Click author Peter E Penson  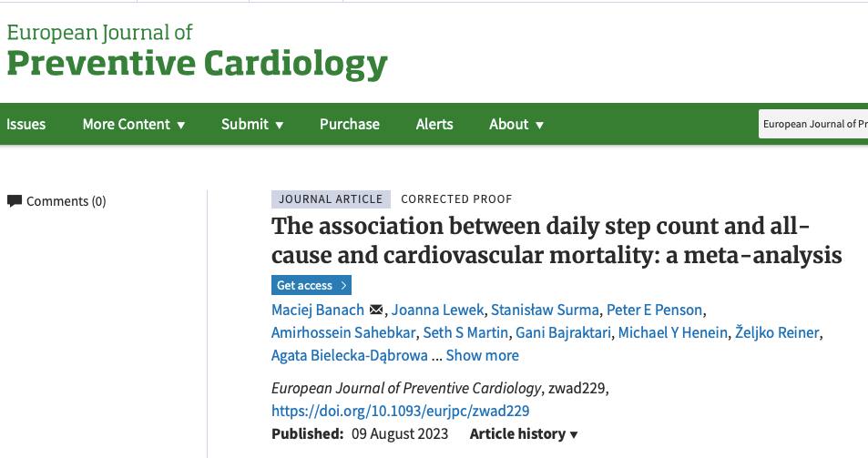point(657,310)
